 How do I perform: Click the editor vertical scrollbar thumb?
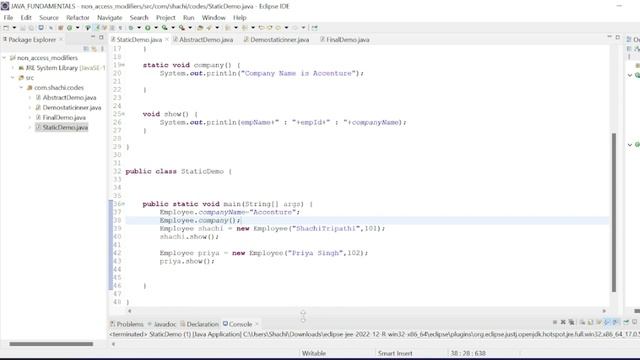pos(613,212)
